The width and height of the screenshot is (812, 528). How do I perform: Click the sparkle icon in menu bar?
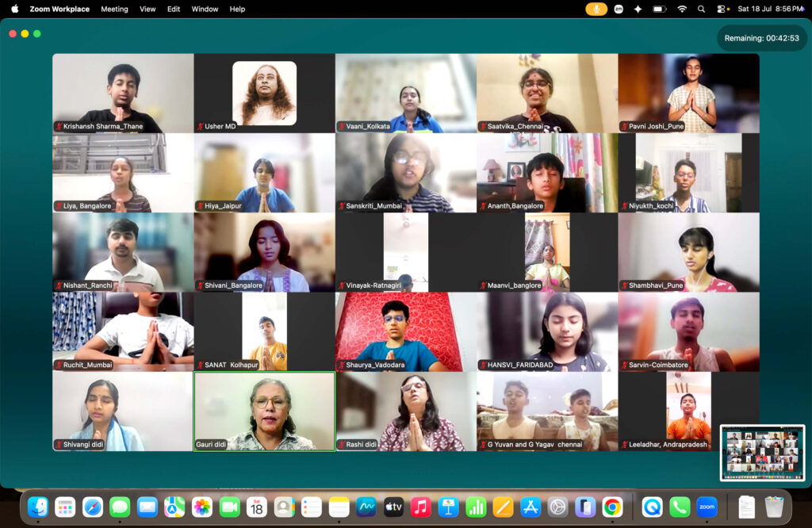[x=638, y=9]
